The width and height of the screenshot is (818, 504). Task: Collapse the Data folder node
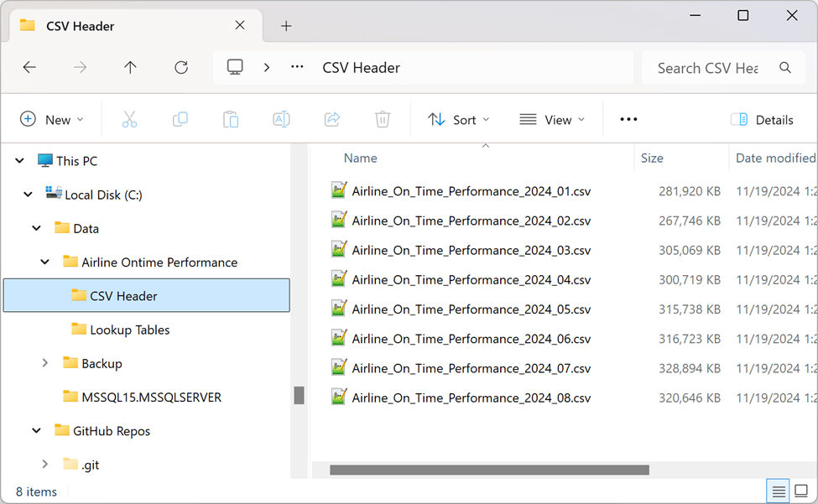click(37, 228)
